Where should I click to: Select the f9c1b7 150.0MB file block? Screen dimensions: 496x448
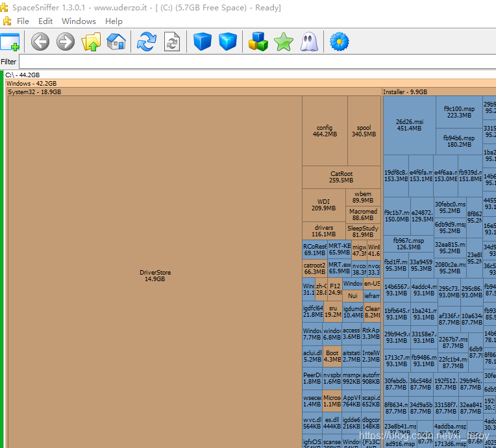tap(397, 216)
